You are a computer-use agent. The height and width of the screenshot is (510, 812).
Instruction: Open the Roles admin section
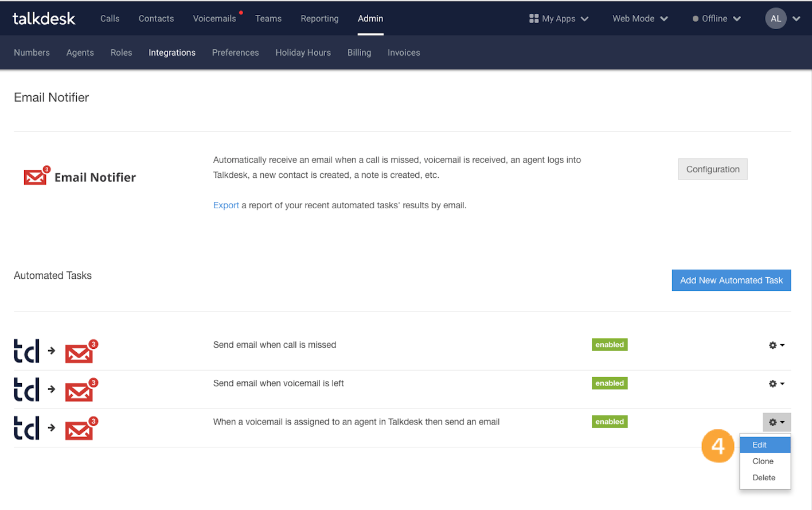click(121, 52)
